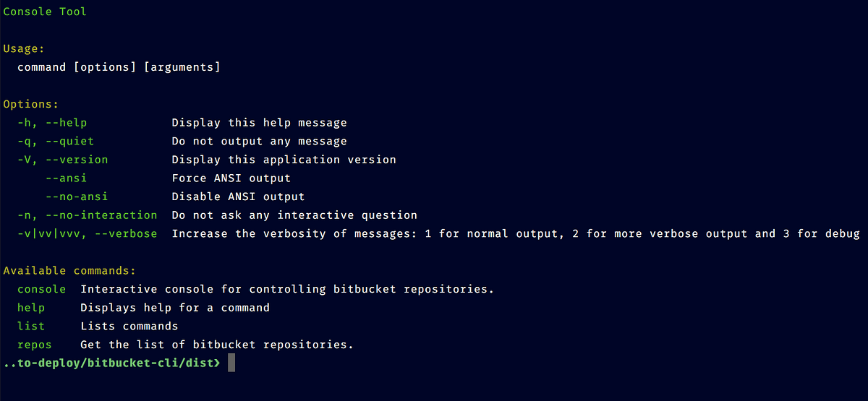Place cursor at the terminal prompt block
Viewport: 868px width, 401px height.
click(x=231, y=363)
